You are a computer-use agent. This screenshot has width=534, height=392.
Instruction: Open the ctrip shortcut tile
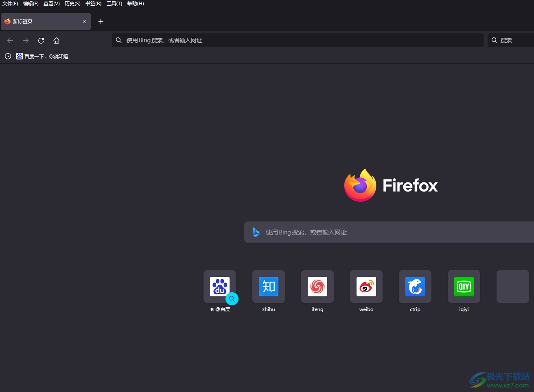coord(415,287)
